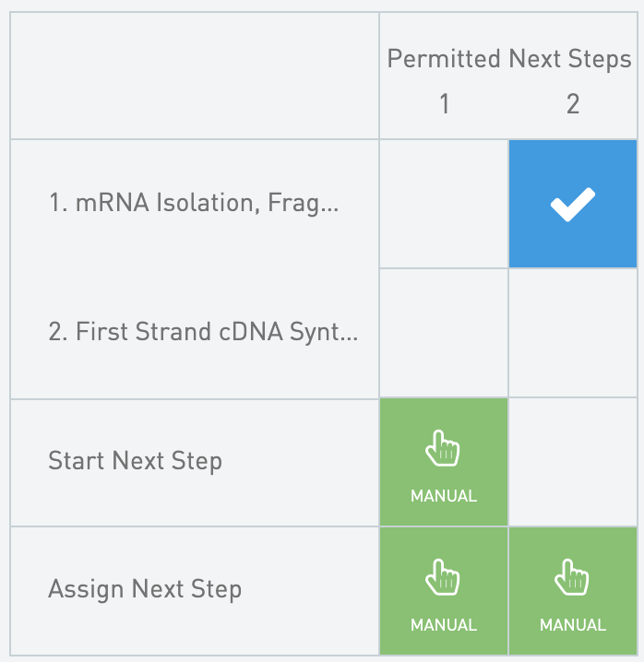Click the white checkmark icon in the blue cell

click(572, 204)
